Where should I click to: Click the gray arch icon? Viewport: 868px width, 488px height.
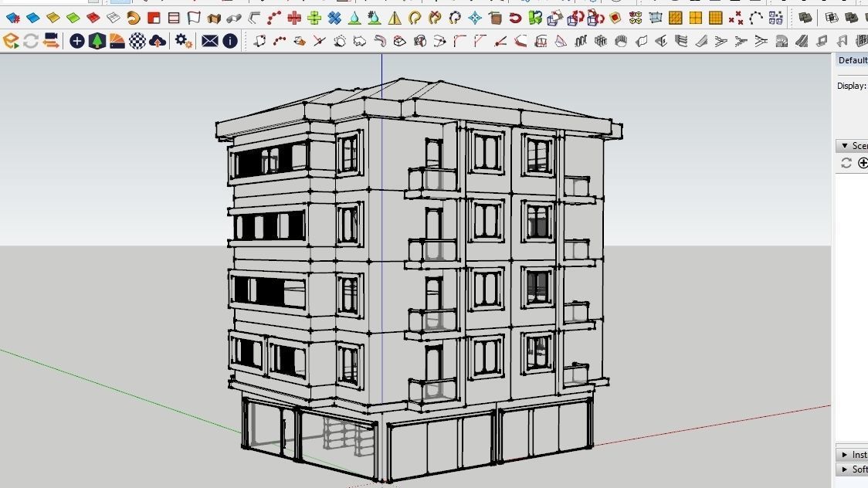[x=782, y=41]
